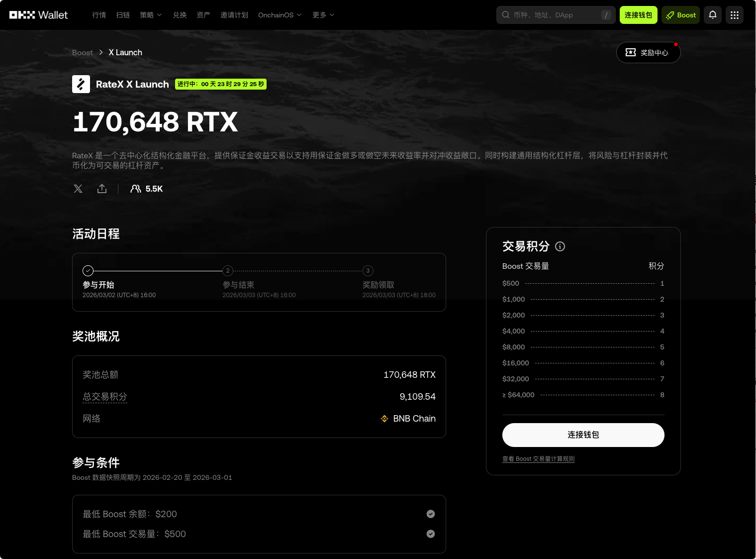
Task: Click the verified checkmark for 最低 Boost 余额
Action: pyautogui.click(x=431, y=514)
